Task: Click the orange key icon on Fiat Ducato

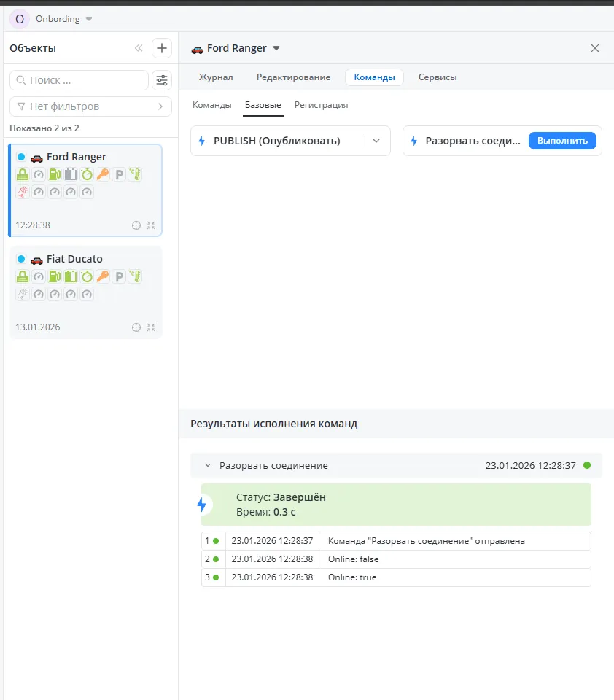Action: tap(103, 276)
